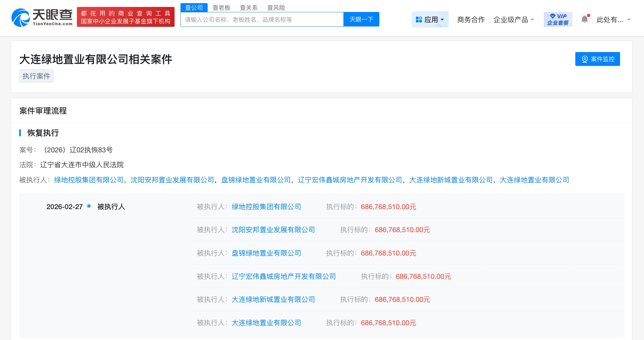Click the 天眼一下 search button
The image size is (644, 340).
click(x=361, y=20)
